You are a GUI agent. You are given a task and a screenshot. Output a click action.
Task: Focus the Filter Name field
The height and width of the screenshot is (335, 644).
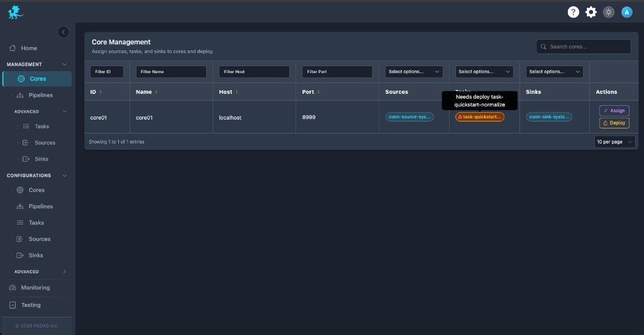click(171, 72)
